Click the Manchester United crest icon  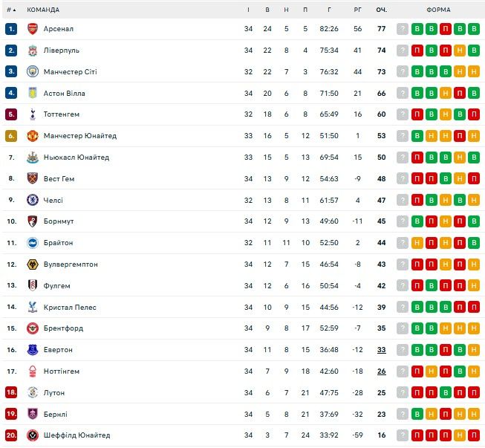[32, 136]
